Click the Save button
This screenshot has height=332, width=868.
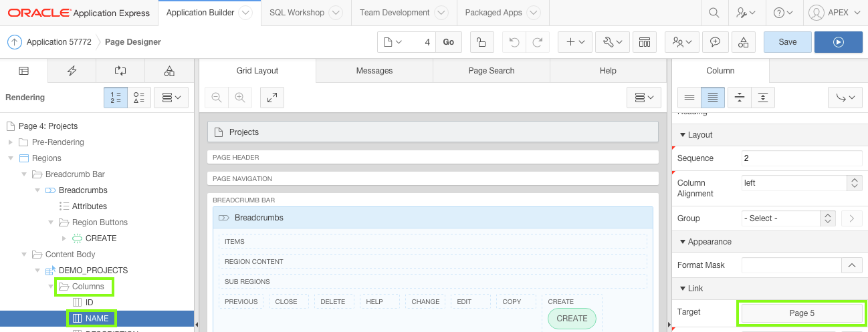tap(787, 42)
